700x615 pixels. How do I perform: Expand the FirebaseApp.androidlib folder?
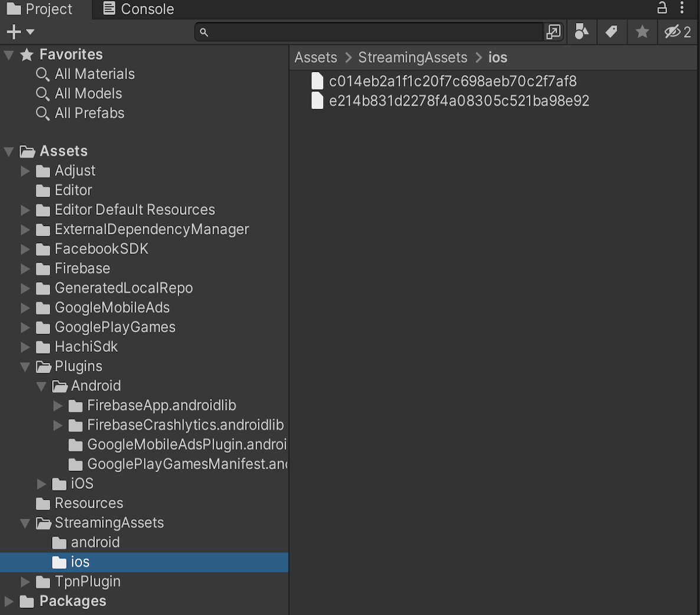tap(58, 405)
